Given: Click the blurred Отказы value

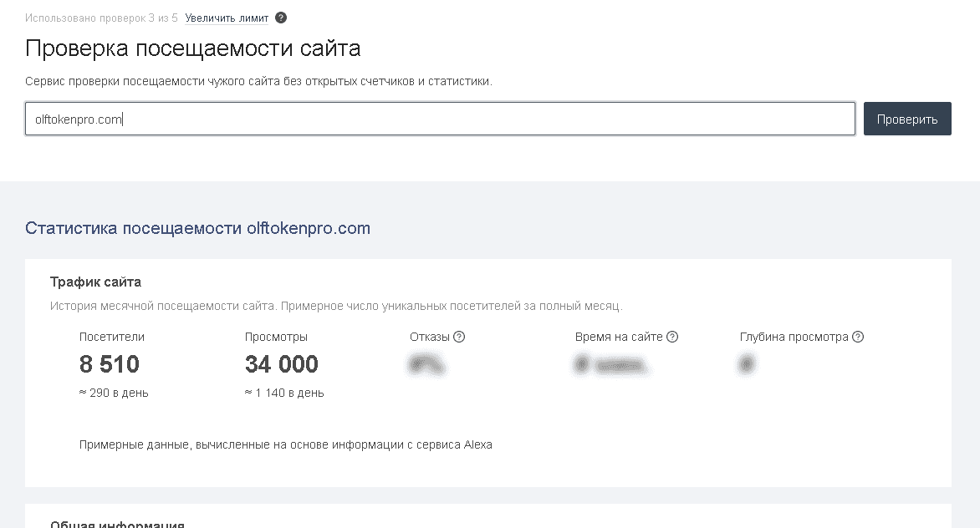Looking at the screenshot, I should [426, 365].
